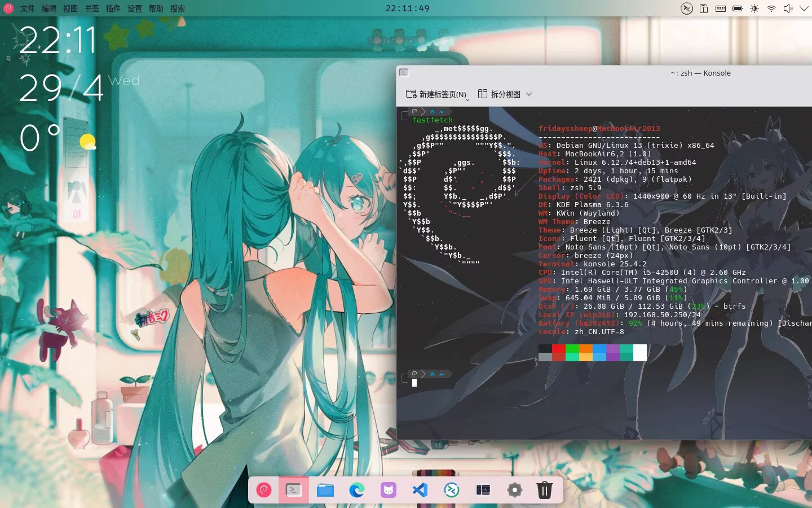This screenshot has height=508, width=812.
Task: Click the "~ : zsh — Konsole" window title
Action: pyautogui.click(x=700, y=73)
